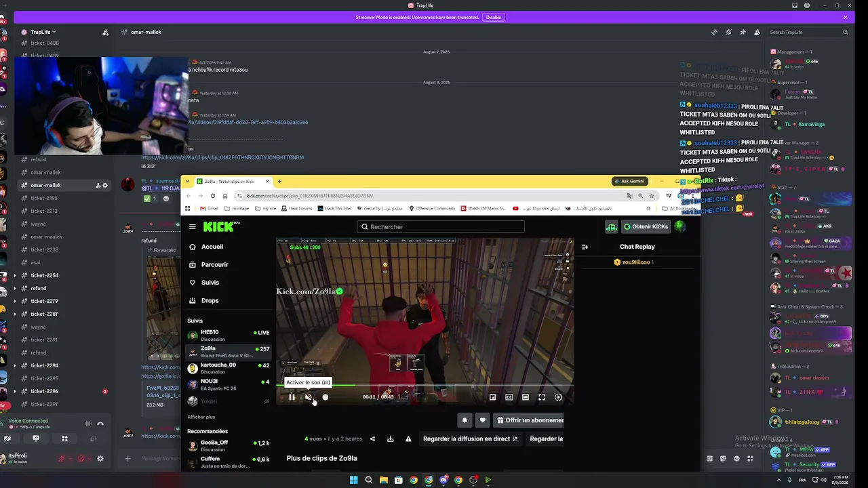Open Discord user settings gear
The height and width of the screenshot is (488, 868).
100,459
